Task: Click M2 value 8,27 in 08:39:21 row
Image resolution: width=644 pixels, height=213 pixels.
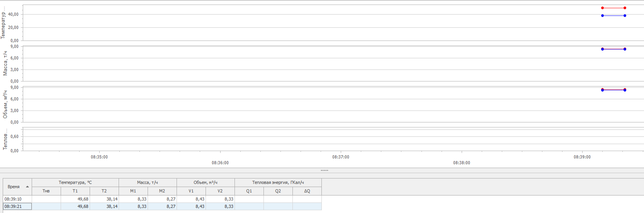Action: [x=162, y=206]
